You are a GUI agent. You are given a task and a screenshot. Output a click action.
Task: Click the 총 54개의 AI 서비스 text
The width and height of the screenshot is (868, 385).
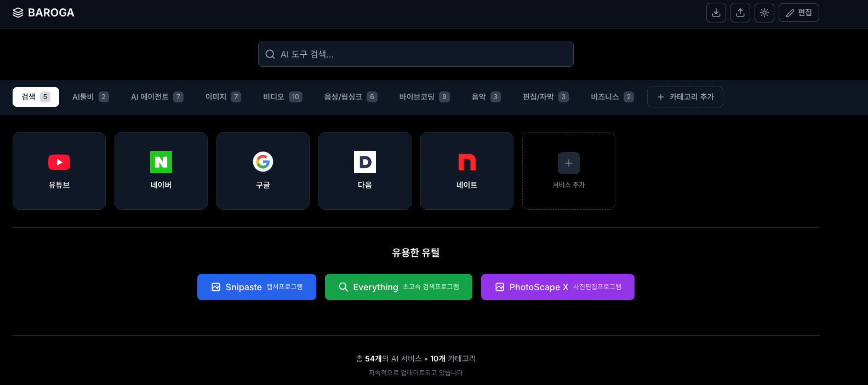389,359
